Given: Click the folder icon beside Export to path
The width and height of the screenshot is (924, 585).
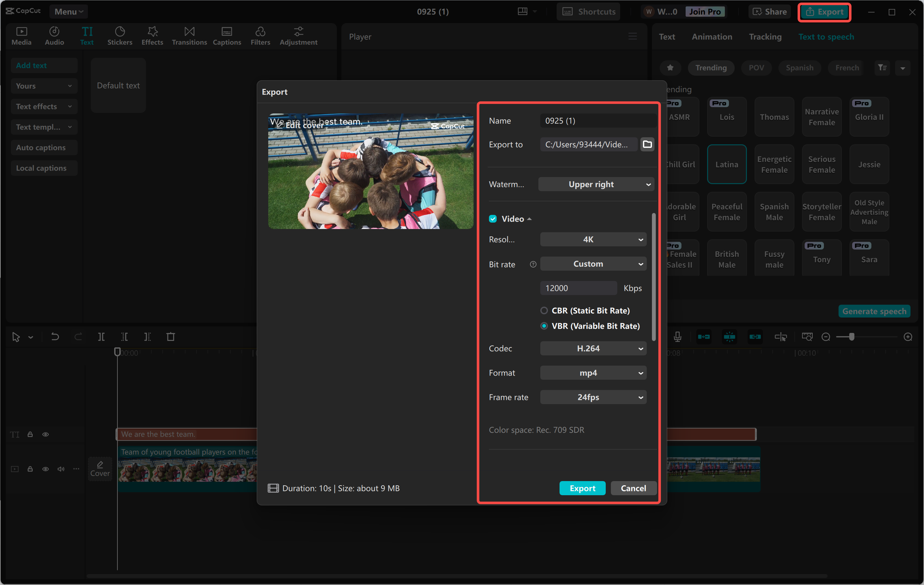Looking at the screenshot, I should tap(647, 144).
